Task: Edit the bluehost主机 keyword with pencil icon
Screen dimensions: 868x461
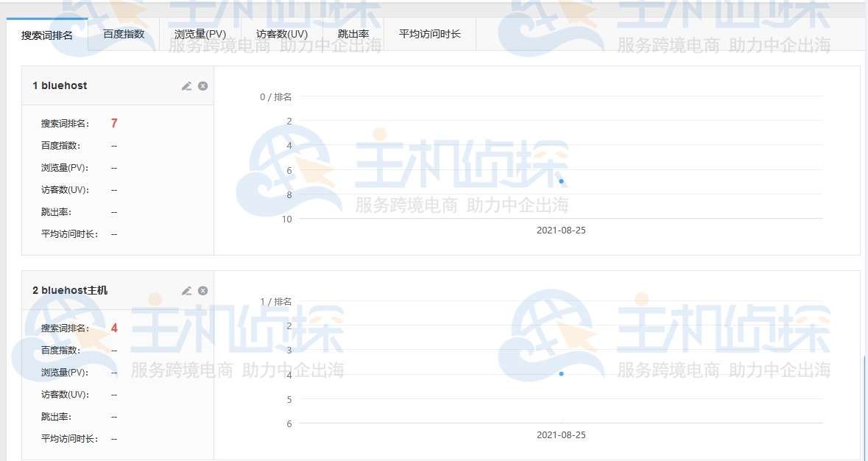Action: click(x=186, y=290)
